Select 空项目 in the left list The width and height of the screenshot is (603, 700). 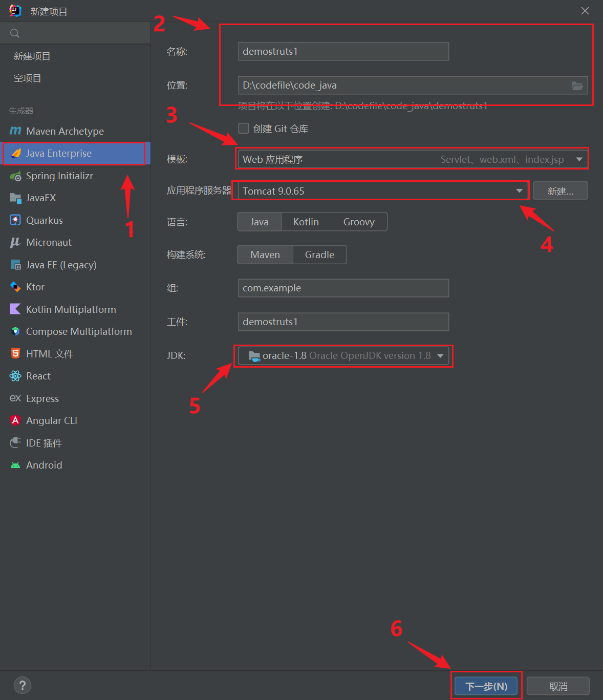(x=75, y=78)
